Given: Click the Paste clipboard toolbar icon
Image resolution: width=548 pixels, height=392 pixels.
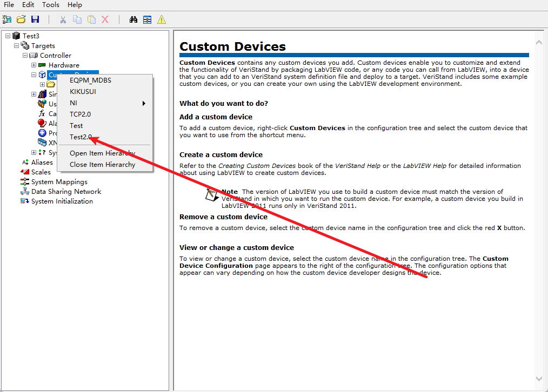Looking at the screenshot, I should 91,19.
